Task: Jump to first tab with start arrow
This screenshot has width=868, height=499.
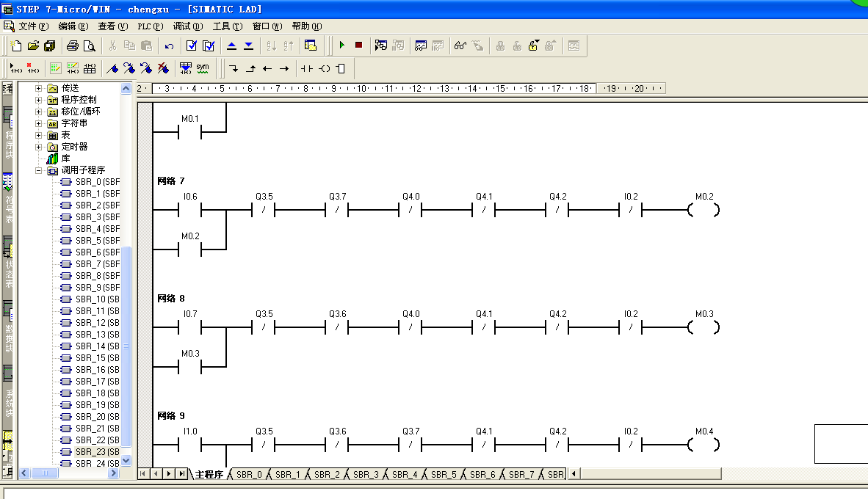Action: [x=142, y=473]
